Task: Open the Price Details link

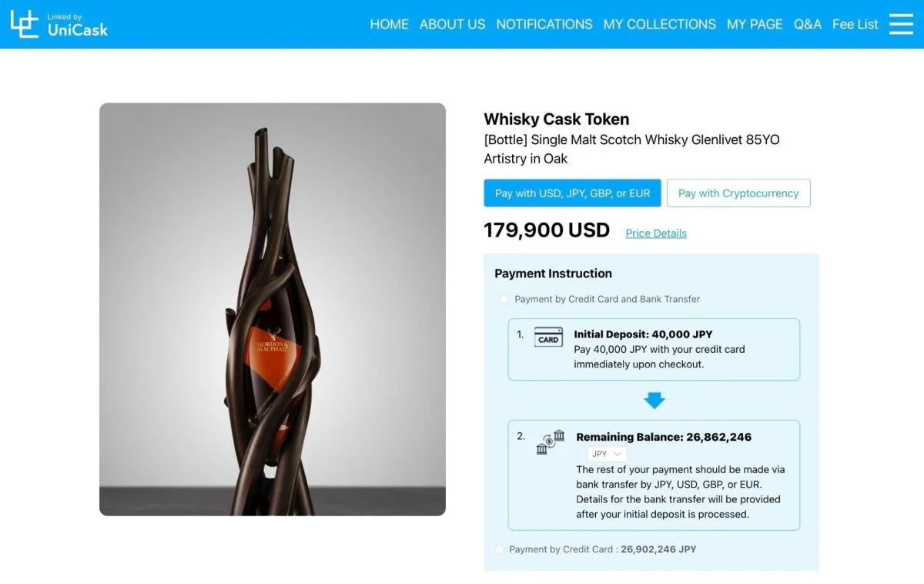Action: click(656, 233)
